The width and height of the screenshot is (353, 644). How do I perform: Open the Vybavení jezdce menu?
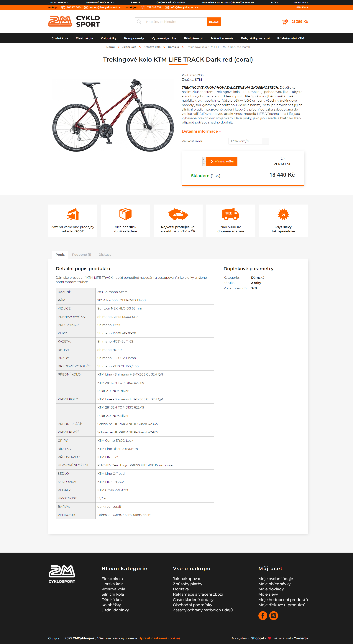(164, 38)
